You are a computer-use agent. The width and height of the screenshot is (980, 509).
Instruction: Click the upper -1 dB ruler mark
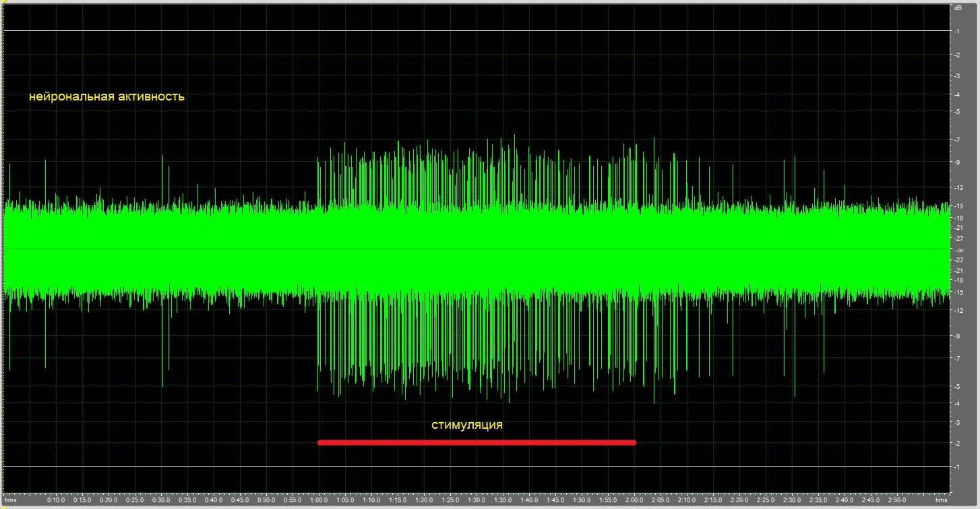coord(958,32)
